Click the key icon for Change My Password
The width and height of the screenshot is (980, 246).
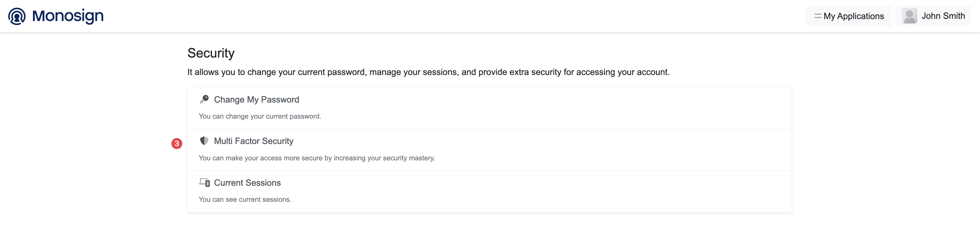coord(204,99)
